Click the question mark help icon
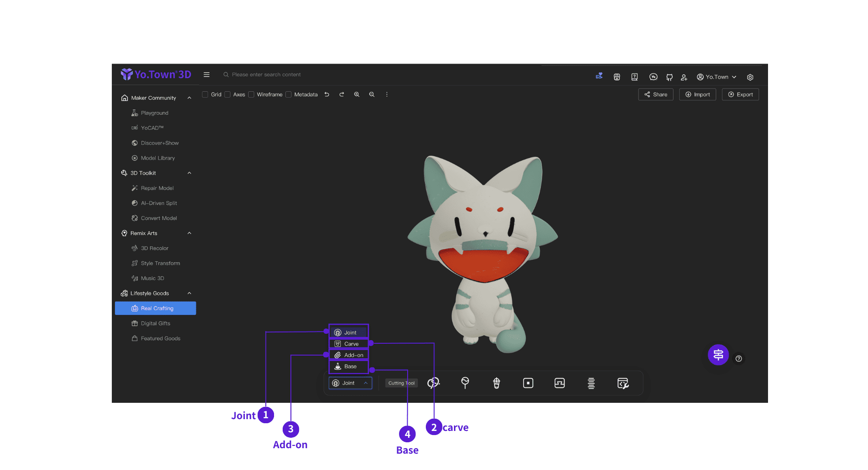The image size is (868, 470). (x=739, y=359)
